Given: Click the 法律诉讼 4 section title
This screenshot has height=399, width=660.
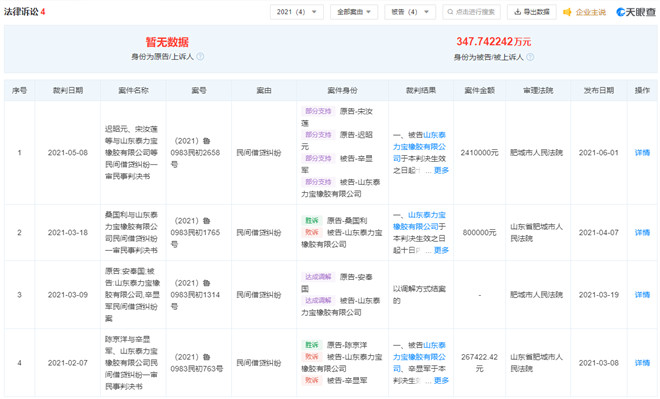Looking at the screenshot, I should [24, 12].
